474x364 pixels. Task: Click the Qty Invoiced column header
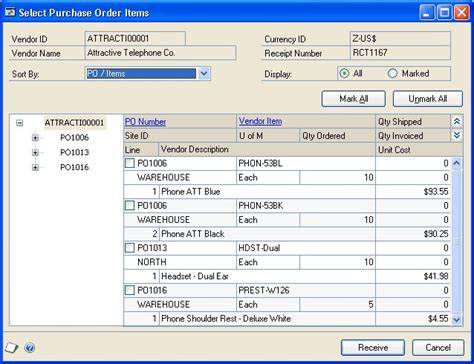coord(413,136)
